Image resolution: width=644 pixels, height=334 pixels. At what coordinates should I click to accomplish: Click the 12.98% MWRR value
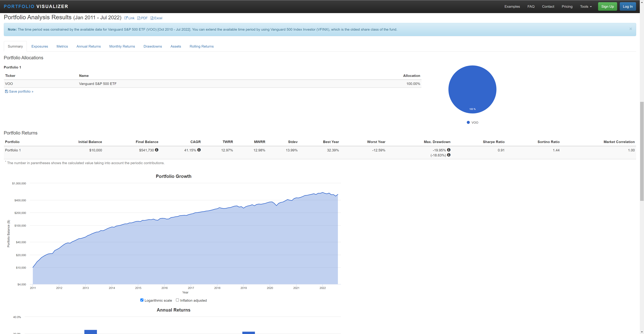pos(259,150)
